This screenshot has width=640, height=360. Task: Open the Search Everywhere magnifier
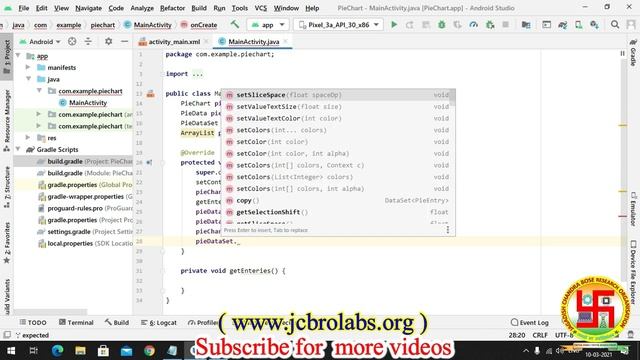(x=615, y=24)
